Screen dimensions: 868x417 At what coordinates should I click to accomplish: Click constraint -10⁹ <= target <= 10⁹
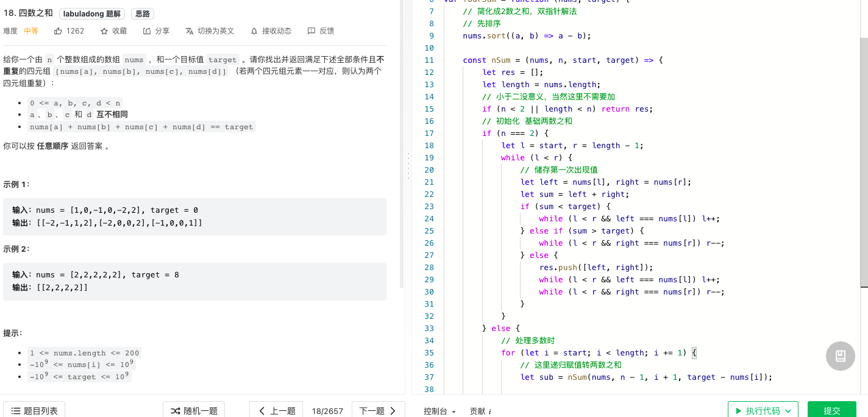[x=79, y=376]
